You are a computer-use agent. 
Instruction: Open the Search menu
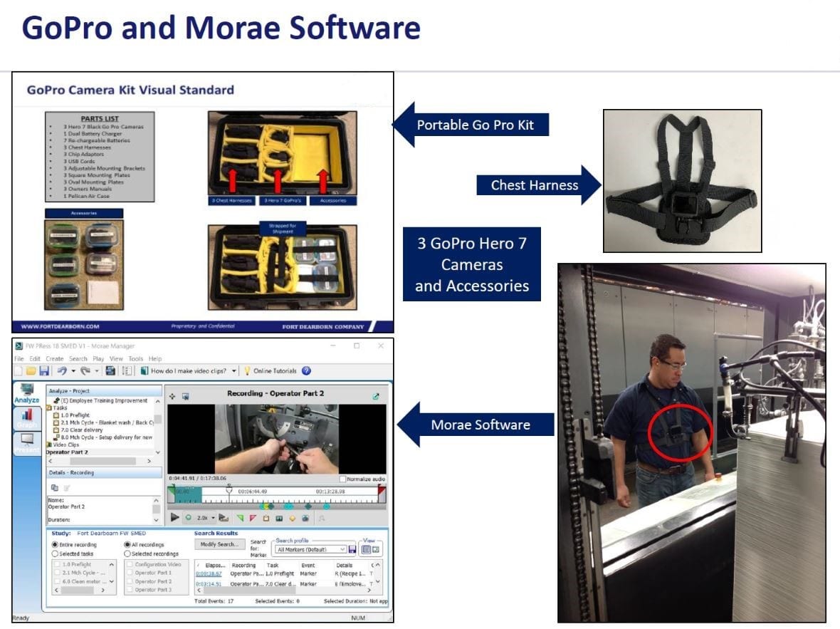(78, 359)
